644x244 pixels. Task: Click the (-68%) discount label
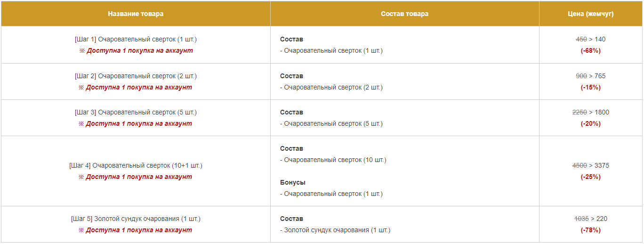pos(591,50)
